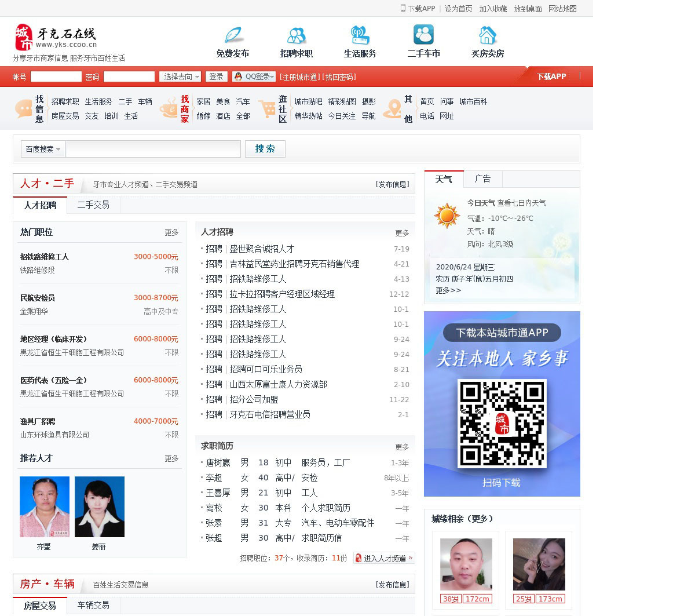
Task: Click the 牙克石在线 site logo
Action: point(56,38)
